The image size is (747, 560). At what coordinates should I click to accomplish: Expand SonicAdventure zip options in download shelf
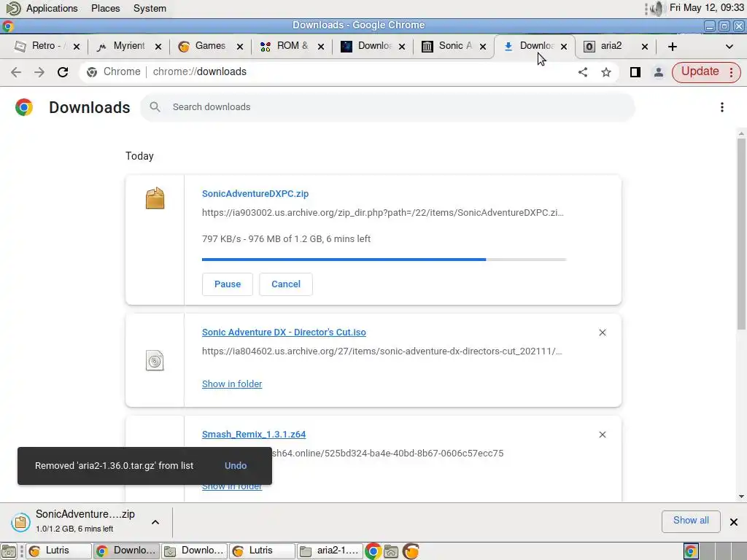[x=155, y=522]
